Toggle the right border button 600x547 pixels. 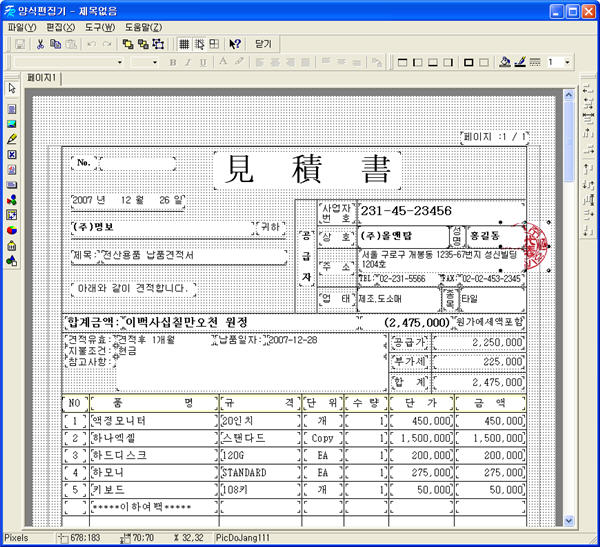coord(448,62)
